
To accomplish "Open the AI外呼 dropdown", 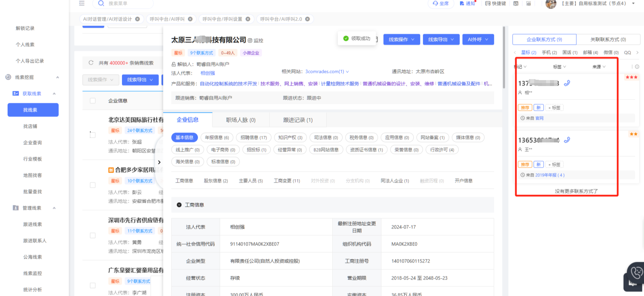I will (478, 40).
